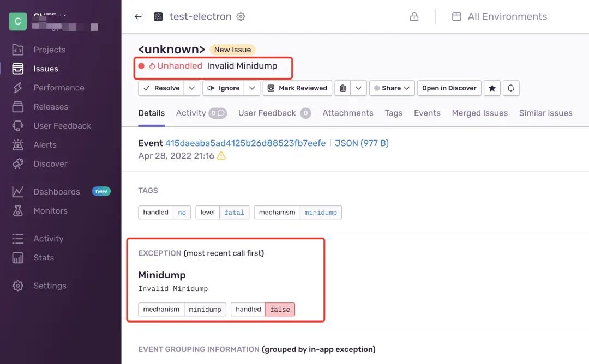
Task: Open the Alerts section
Action: (45, 145)
